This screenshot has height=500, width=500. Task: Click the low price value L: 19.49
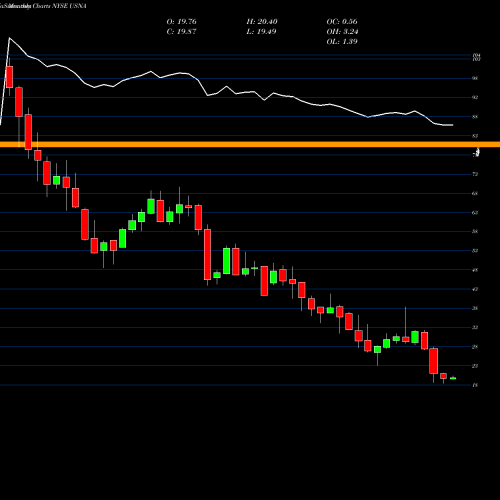coord(261,32)
